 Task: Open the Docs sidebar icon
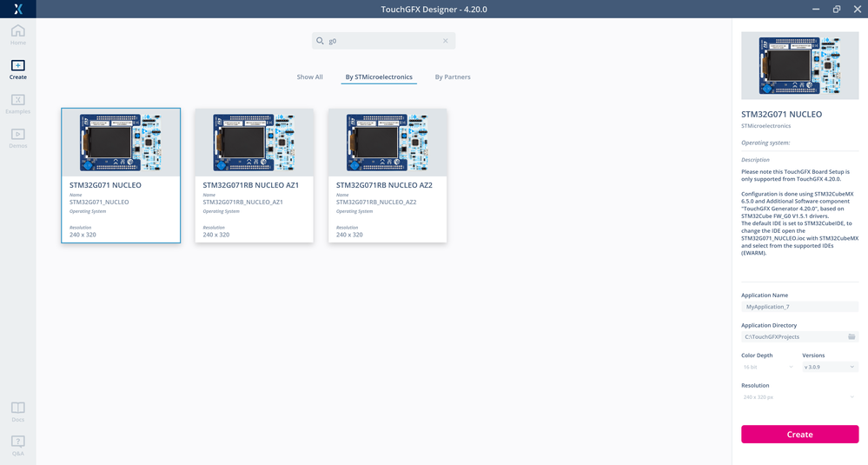point(17,412)
